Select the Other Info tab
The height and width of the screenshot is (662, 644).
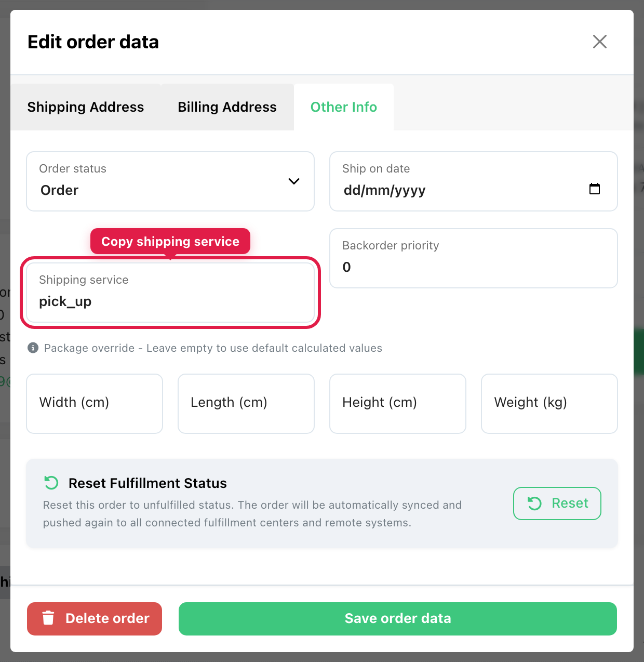344,107
